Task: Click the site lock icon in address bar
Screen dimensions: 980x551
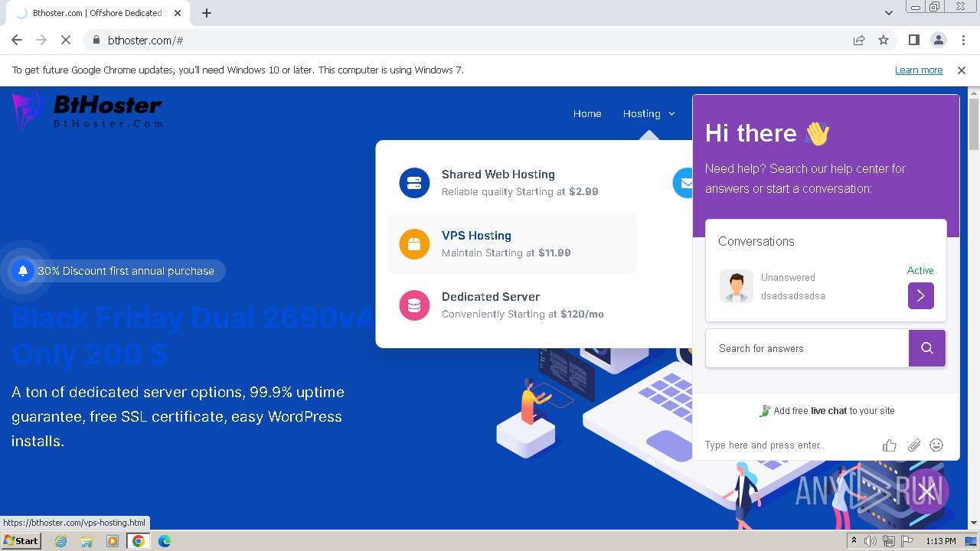Action: click(96, 40)
